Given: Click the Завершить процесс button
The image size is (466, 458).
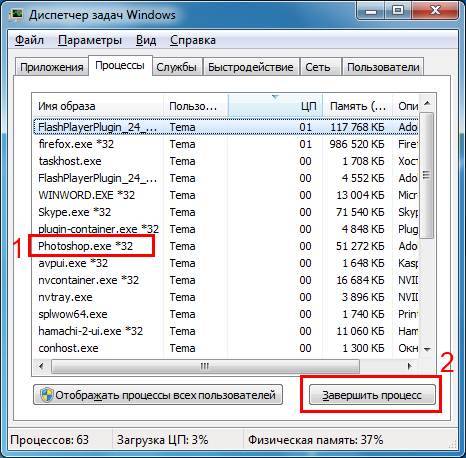Looking at the screenshot, I should 372,395.
